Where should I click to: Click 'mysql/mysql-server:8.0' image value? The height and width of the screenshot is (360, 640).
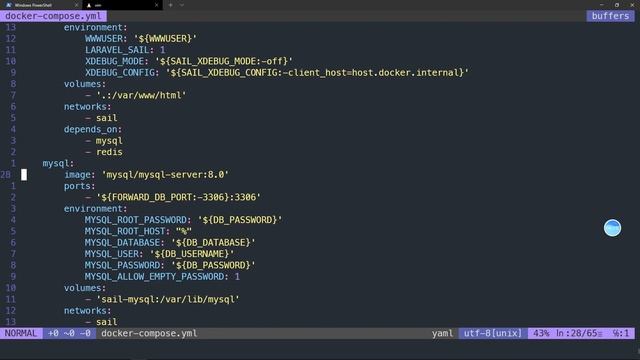click(x=165, y=175)
